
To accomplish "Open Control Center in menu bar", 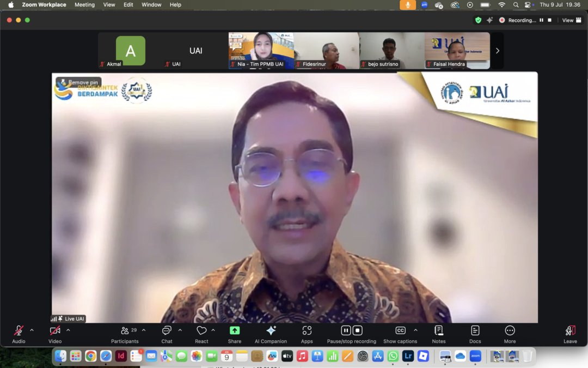I will (x=528, y=5).
